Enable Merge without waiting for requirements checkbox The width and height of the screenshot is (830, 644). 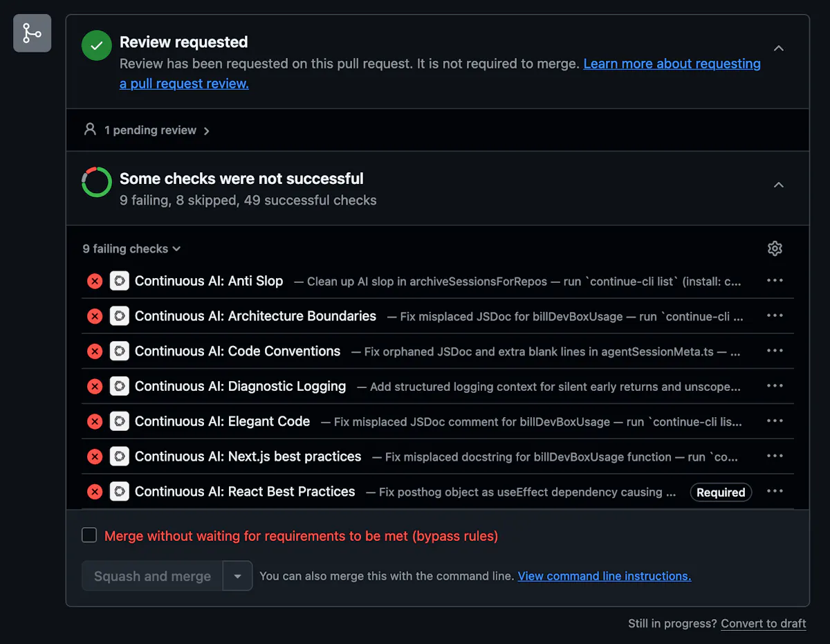tap(89, 535)
